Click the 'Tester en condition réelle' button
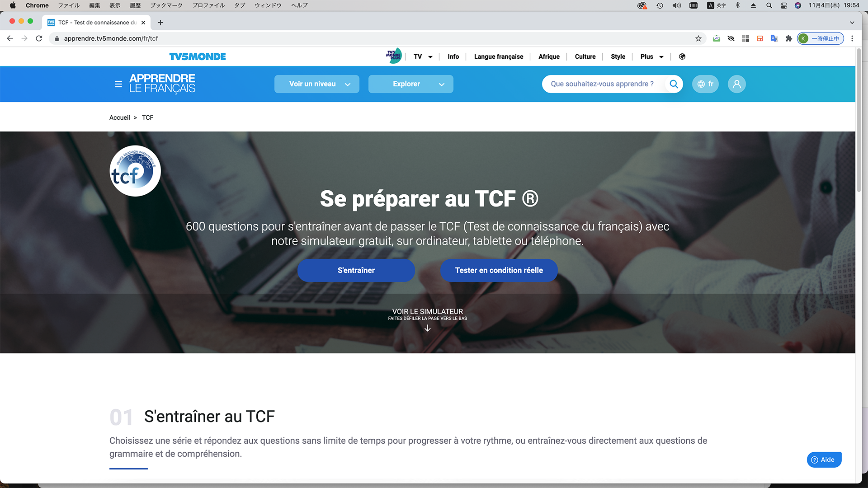This screenshot has height=488, width=868. (x=499, y=270)
